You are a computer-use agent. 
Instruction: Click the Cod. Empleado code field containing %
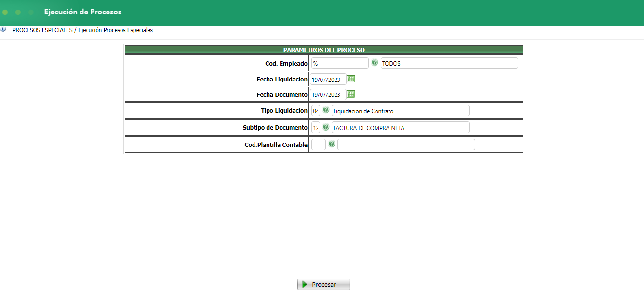(340, 63)
